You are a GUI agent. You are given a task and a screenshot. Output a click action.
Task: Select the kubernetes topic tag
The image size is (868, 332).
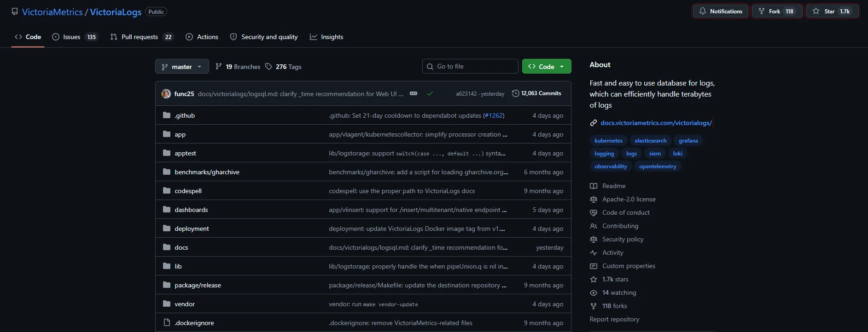[x=608, y=141]
